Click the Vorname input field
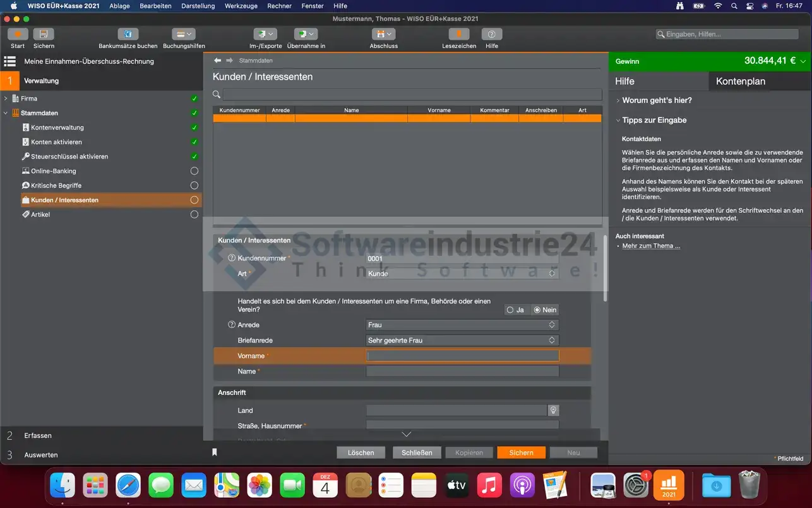The image size is (812, 508). pyautogui.click(x=462, y=356)
